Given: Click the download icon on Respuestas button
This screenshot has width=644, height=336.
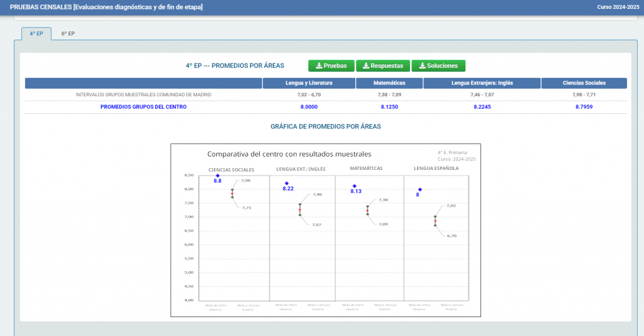Looking at the screenshot, I should (366, 65).
